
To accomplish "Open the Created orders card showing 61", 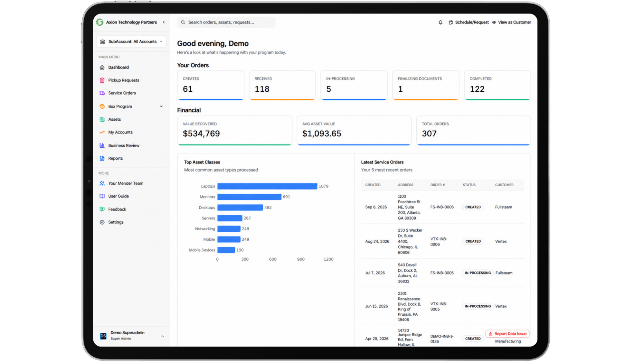I will 211,85.
